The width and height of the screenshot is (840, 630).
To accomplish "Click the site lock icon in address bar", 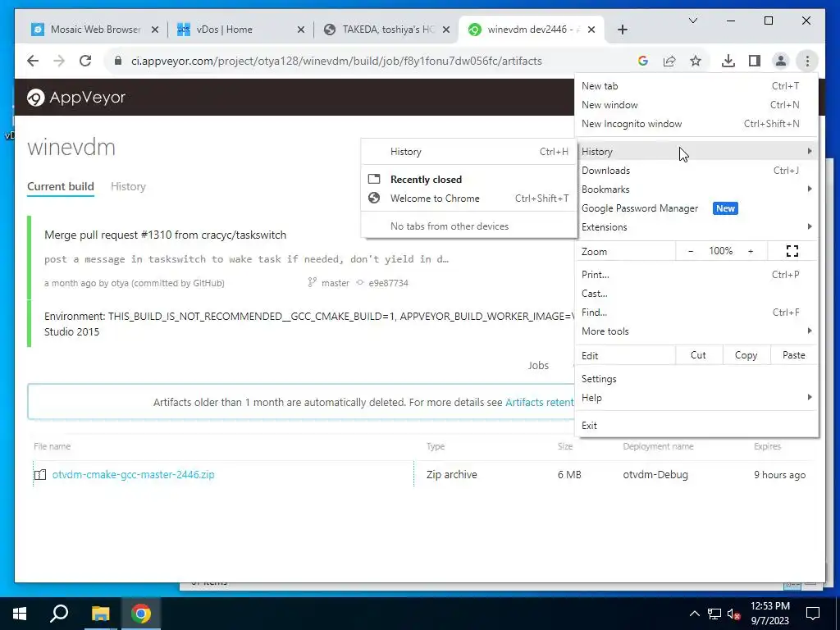I will pos(118,61).
